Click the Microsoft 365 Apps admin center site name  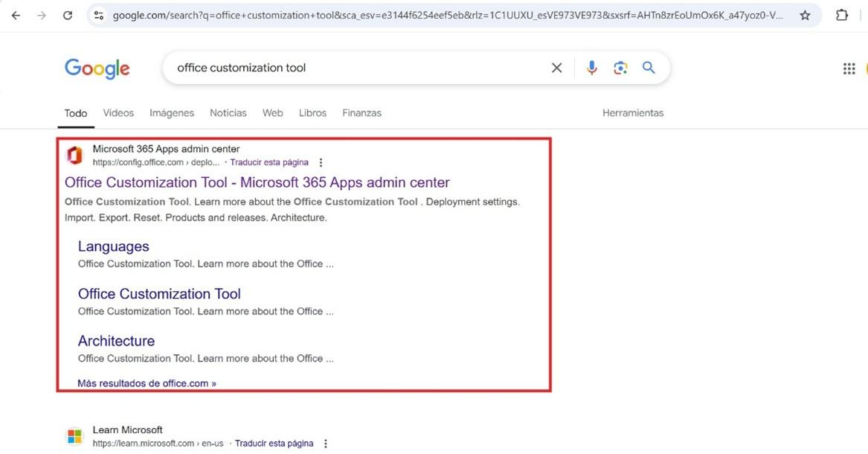pos(166,149)
